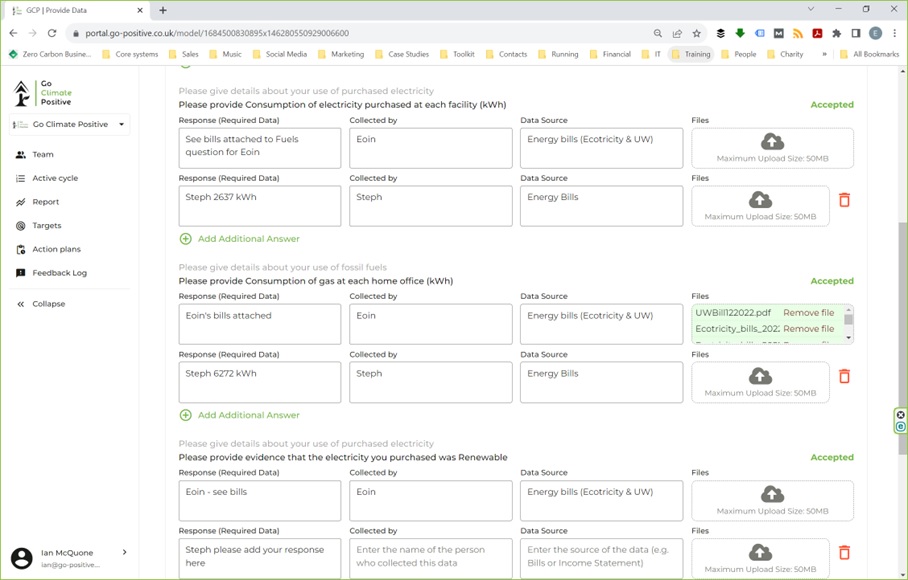Viewport: 908px width, 580px height.
Task: Click the zoom magnifier in address bar
Action: 657,33
